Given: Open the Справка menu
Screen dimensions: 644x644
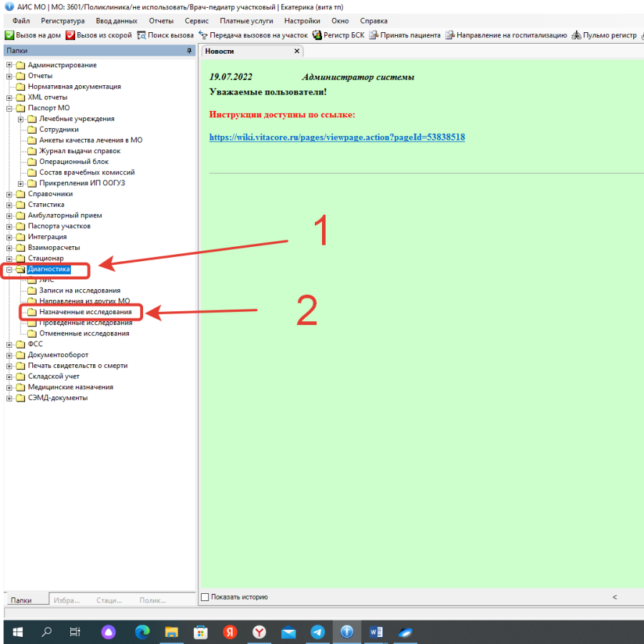Looking at the screenshot, I should pos(374,21).
